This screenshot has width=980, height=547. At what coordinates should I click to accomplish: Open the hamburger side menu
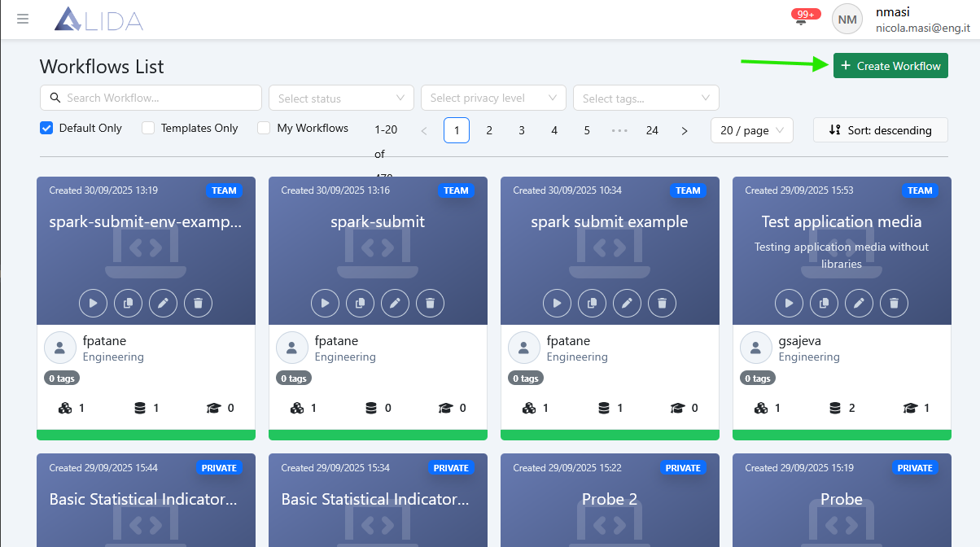click(23, 19)
